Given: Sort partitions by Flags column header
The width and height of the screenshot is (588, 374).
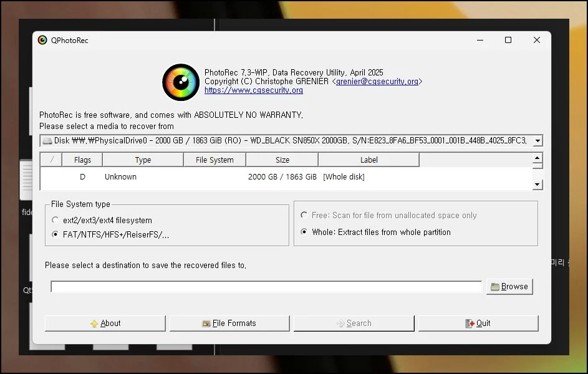Looking at the screenshot, I should (x=82, y=160).
